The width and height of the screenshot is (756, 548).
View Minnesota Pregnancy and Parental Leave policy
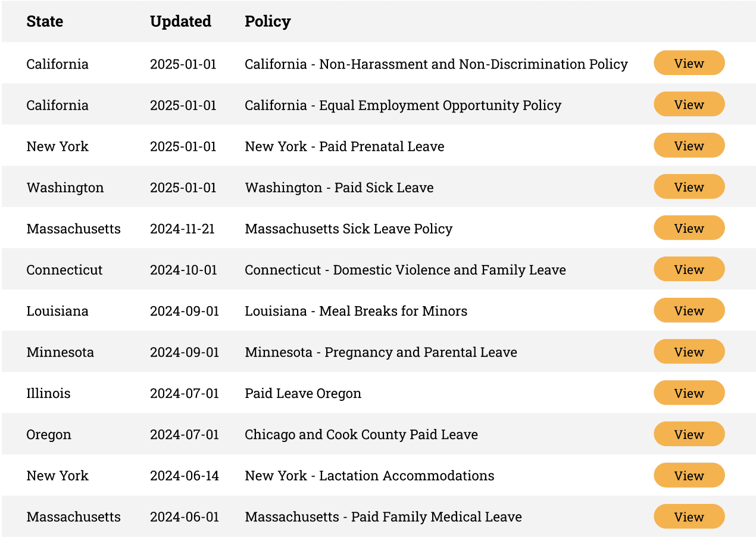689,351
